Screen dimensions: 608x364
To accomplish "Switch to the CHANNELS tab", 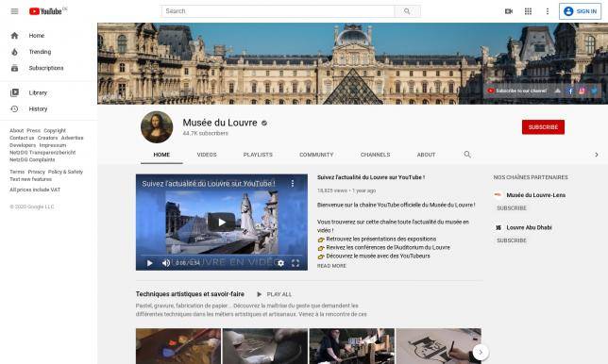I will click(376, 155).
